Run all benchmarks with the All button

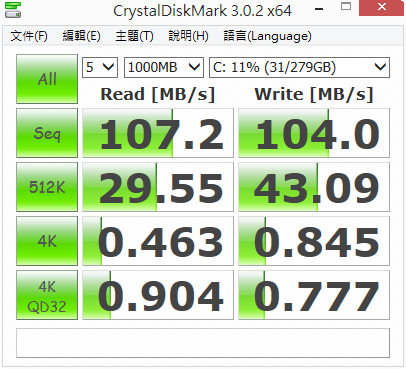(x=47, y=79)
